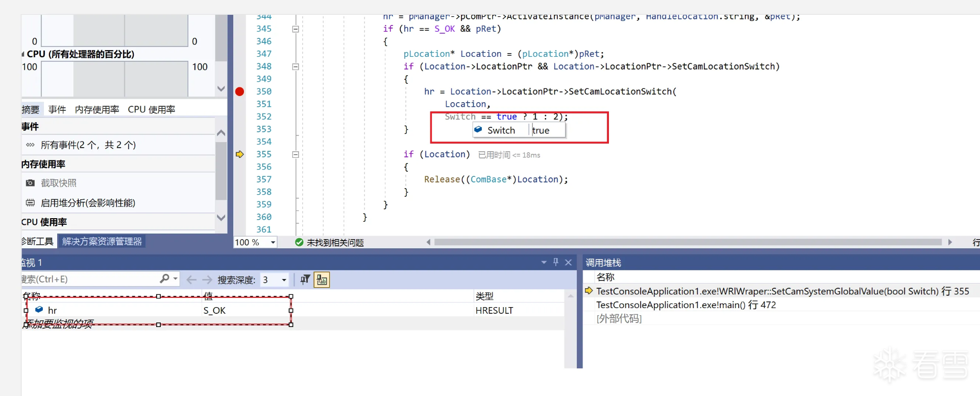Select main() 行 472 call stack frame
Screen dimensions: 980x396
click(686, 305)
